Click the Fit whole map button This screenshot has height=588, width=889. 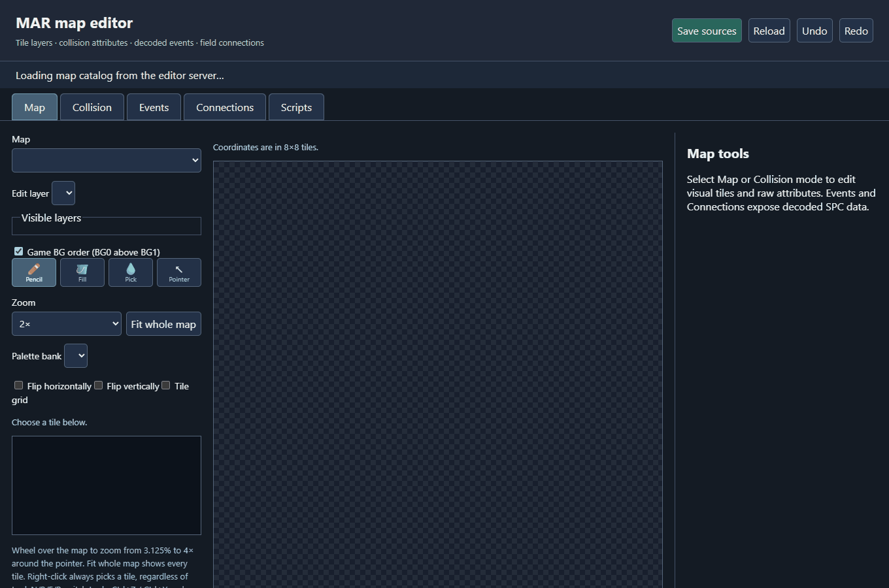(163, 324)
